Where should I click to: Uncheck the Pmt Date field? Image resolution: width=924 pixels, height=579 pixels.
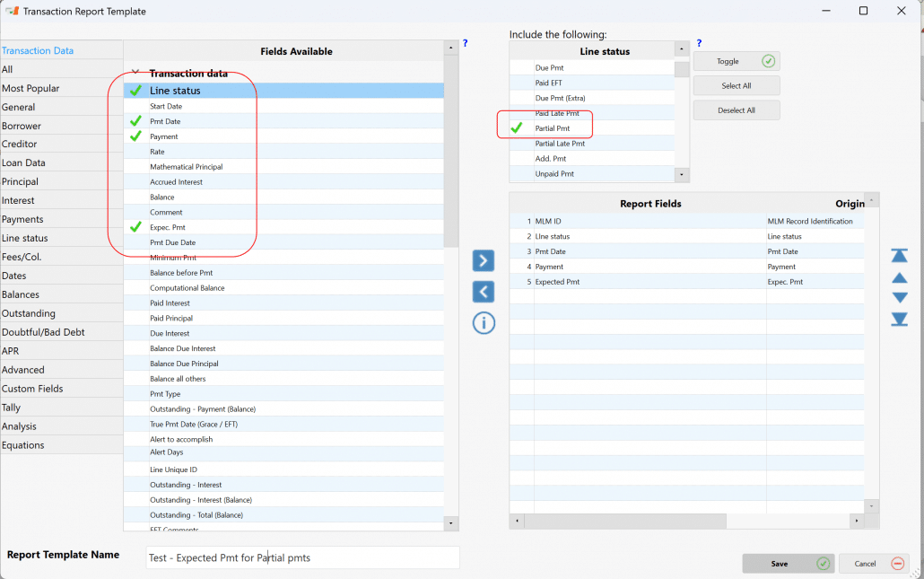(135, 121)
